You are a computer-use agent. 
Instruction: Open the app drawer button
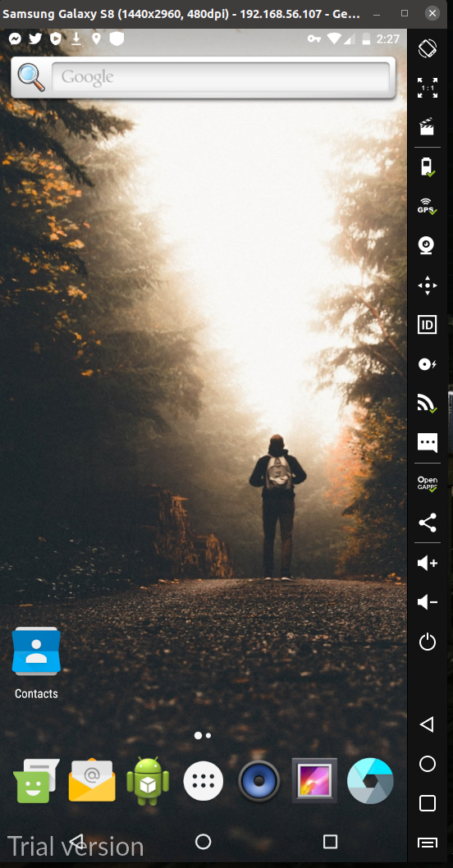204,781
